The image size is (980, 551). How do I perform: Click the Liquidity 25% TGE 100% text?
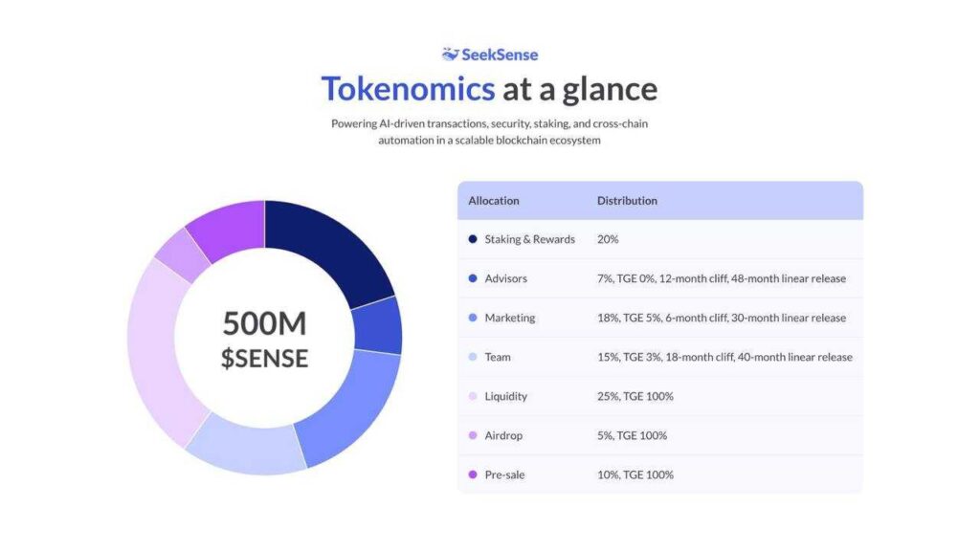(635, 396)
